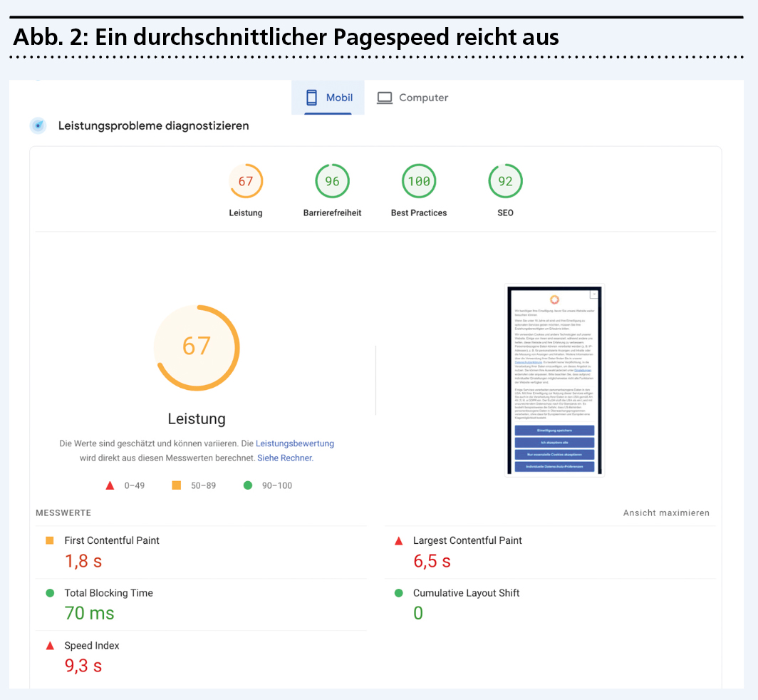Click the mobile page screenshot thumbnail
The height and width of the screenshot is (700, 758).
[x=554, y=380]
